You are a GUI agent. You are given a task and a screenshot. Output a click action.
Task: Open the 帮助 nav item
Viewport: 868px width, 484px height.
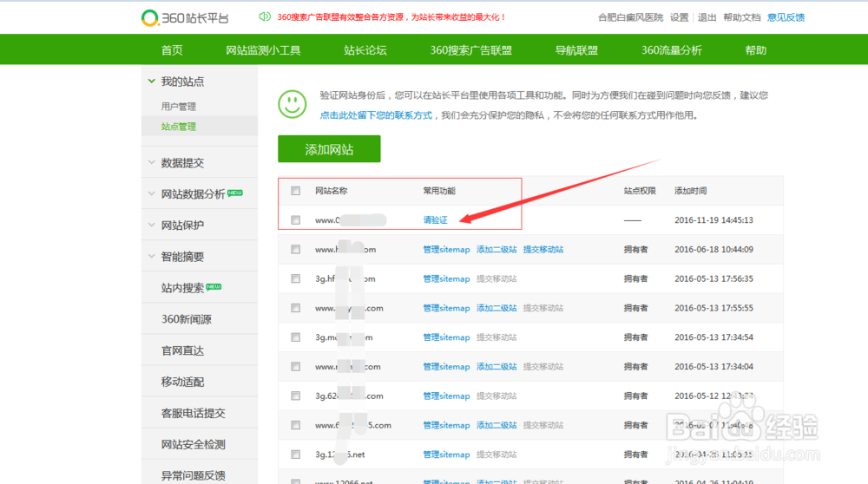coord(756,50)
